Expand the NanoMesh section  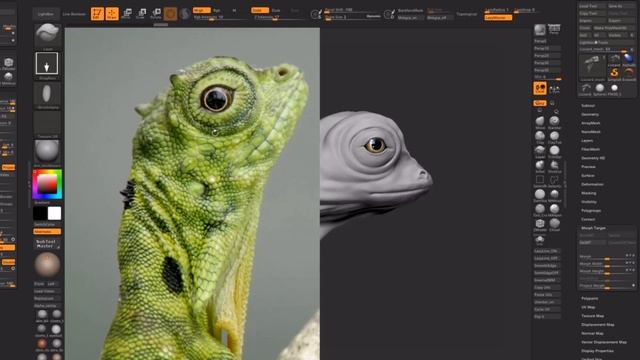[x=591, y=132]
